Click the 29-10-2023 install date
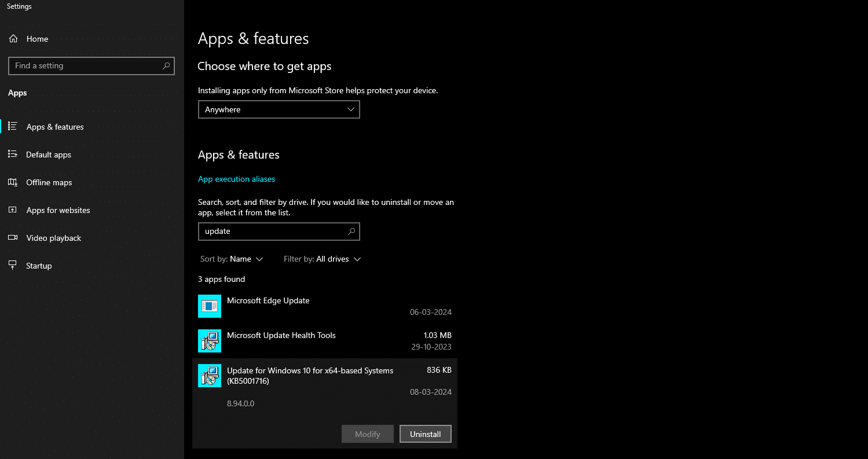The image size is (868, 459). click(431, 347)
